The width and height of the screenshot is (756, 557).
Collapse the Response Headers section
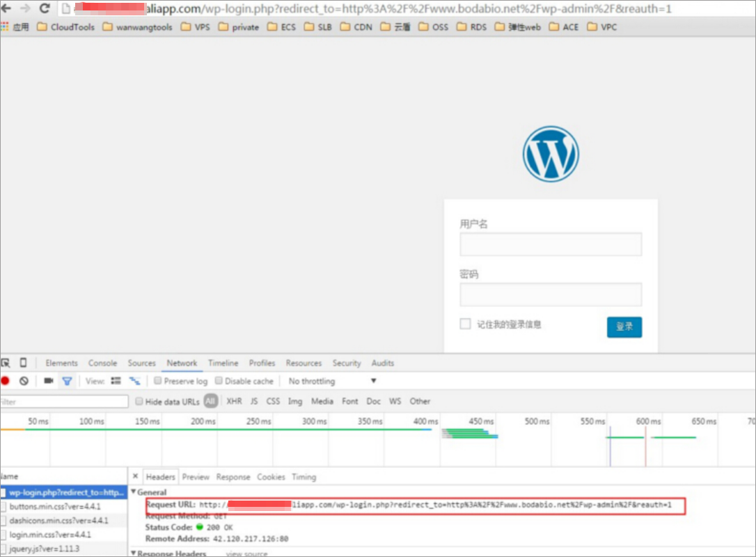click(134, 553)
